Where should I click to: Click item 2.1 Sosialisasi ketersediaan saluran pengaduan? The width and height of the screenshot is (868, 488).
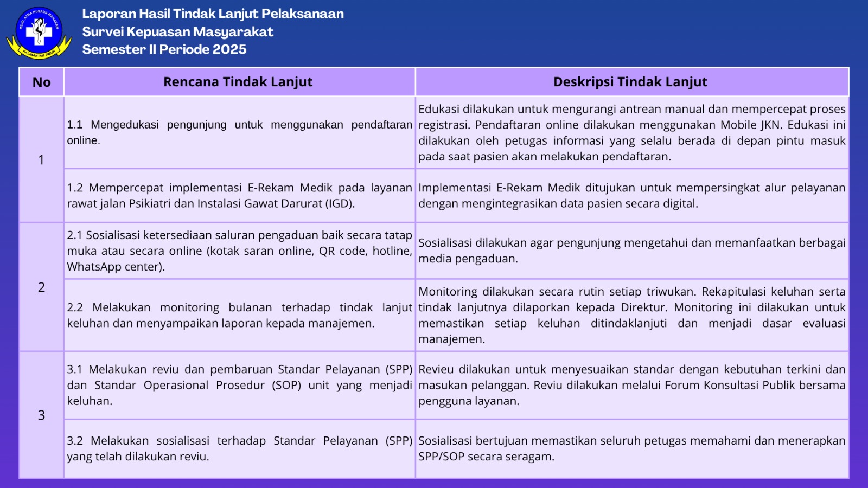pyautogui.click(x=239, y=251)
